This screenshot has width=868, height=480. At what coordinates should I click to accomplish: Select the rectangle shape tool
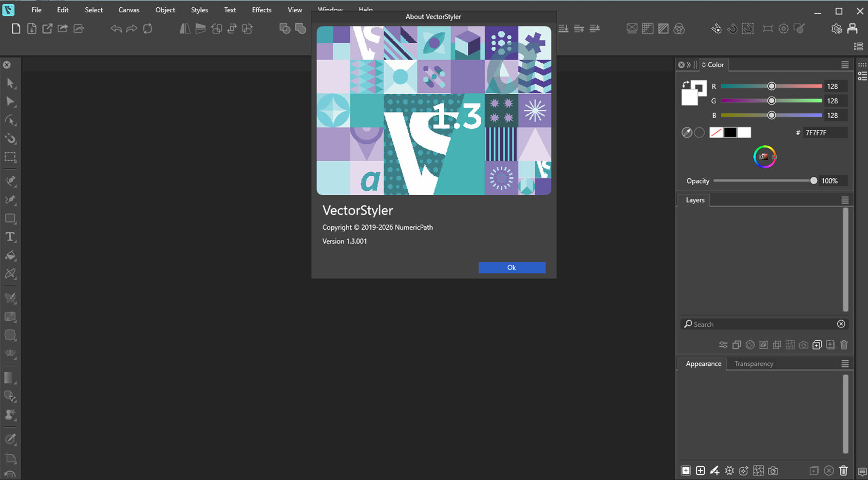click(x=10, y=218)
